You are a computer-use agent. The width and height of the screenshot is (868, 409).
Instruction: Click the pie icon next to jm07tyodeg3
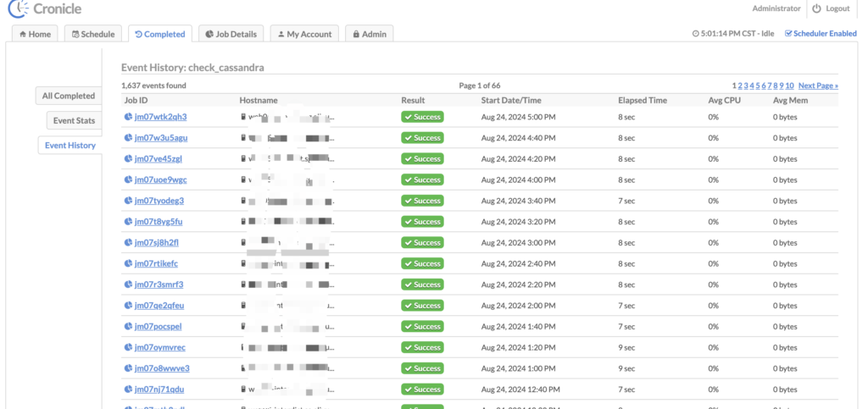tap(128, 201)
